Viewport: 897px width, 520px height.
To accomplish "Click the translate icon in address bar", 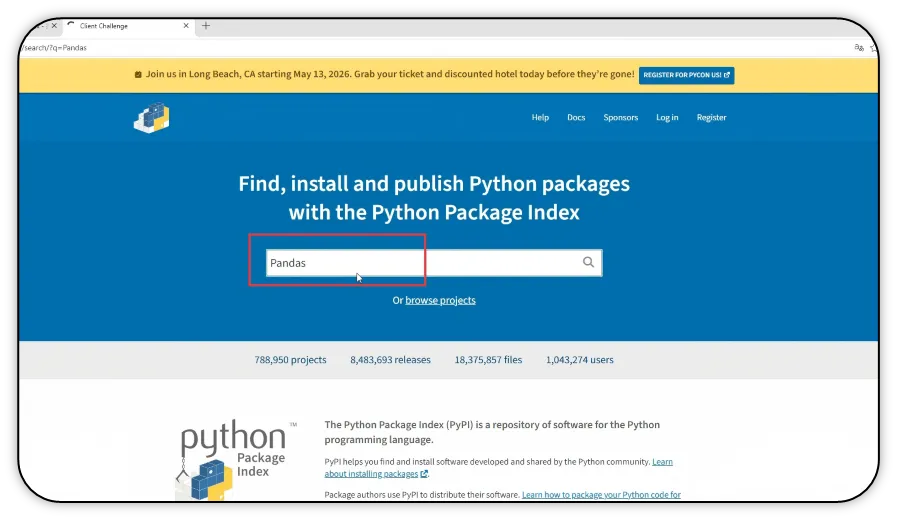I will click(859, 48).
